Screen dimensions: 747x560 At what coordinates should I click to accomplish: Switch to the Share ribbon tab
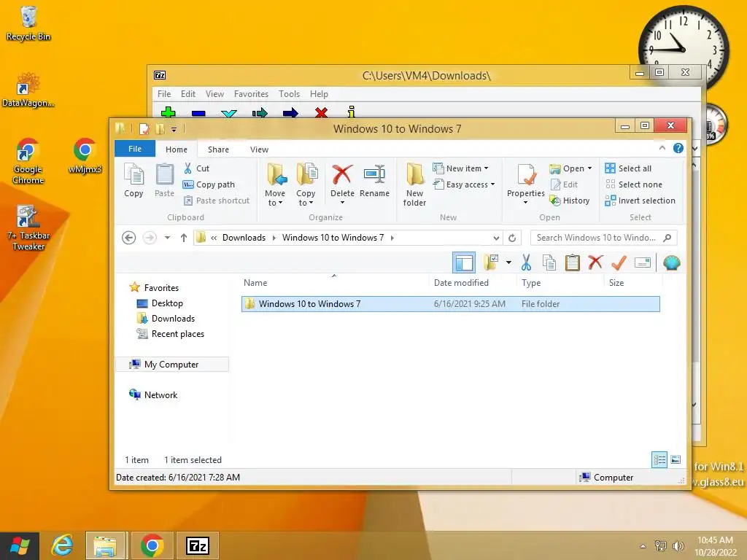coord(218,149)
